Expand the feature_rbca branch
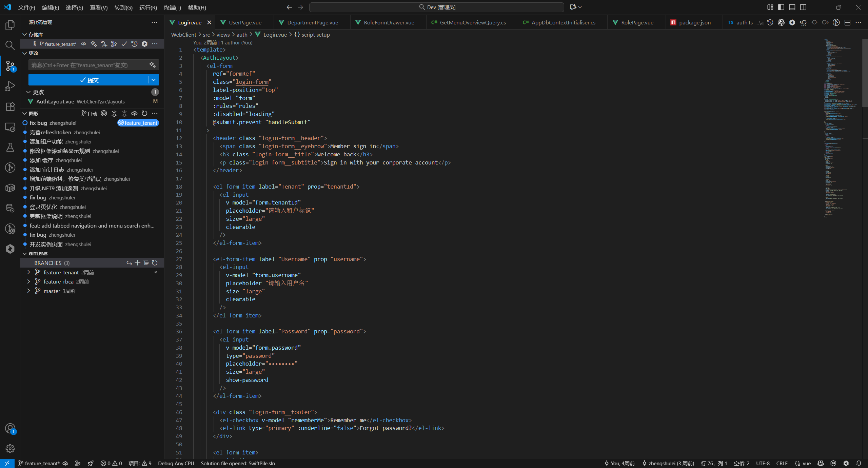The height and width of the screenshot is (468, 868). 29,281
